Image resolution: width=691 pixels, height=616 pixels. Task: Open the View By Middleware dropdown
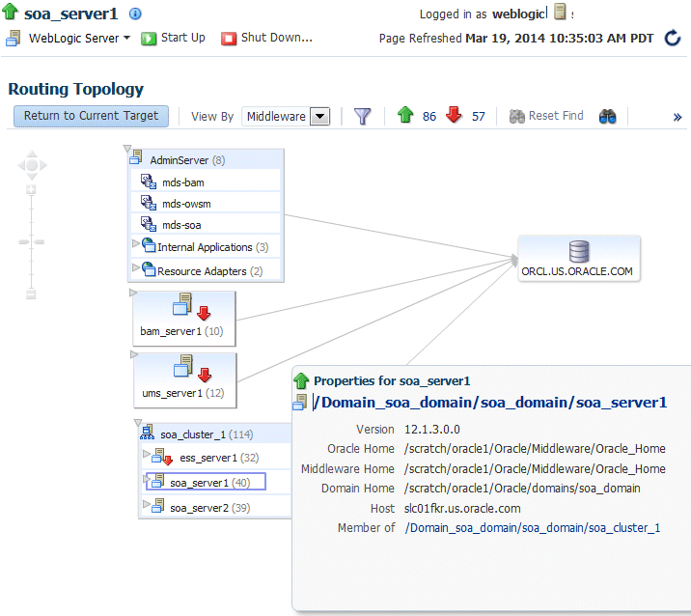[320, 117]
